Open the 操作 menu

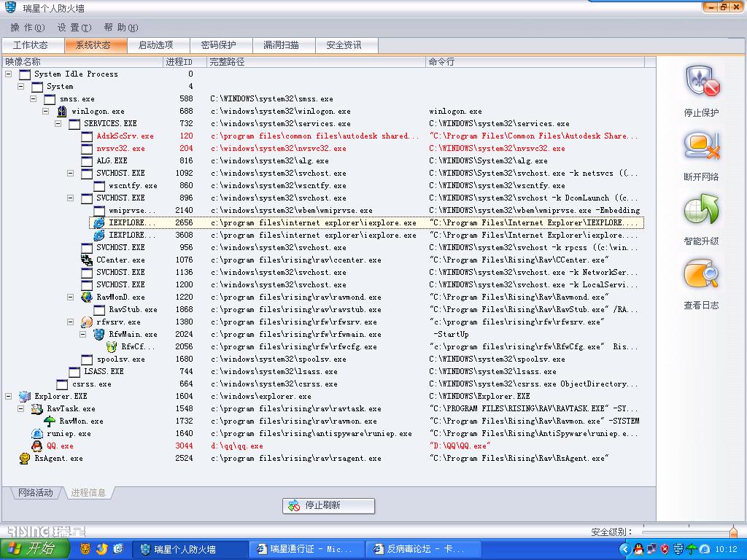click(27, 28)
